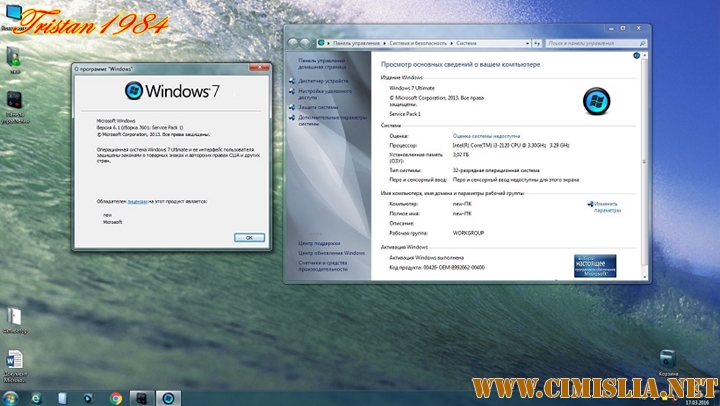Image resolution: width=720 pixels, height=406 pixels.
Task: Open Windows Media Player taskbar icon
Action: click(88, 397)
